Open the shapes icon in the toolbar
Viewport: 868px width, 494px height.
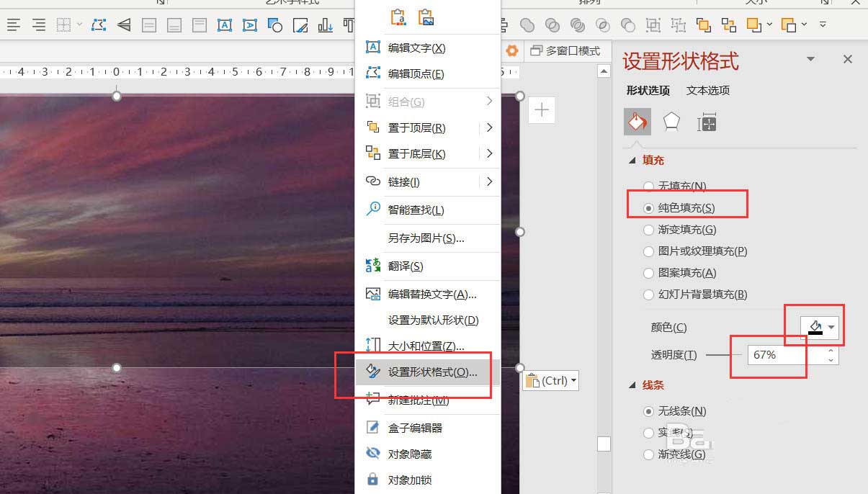point(275,25)
